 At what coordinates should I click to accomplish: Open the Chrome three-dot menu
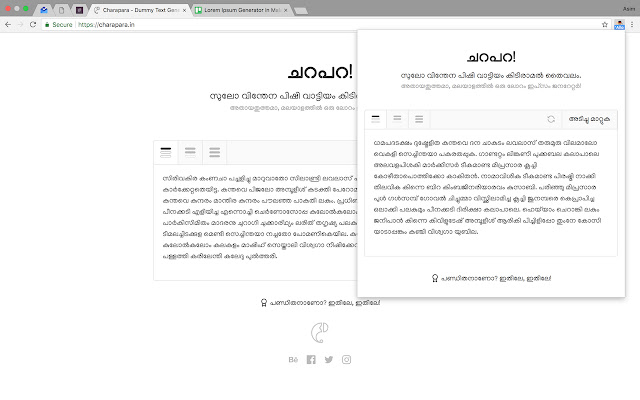point(632,24)
